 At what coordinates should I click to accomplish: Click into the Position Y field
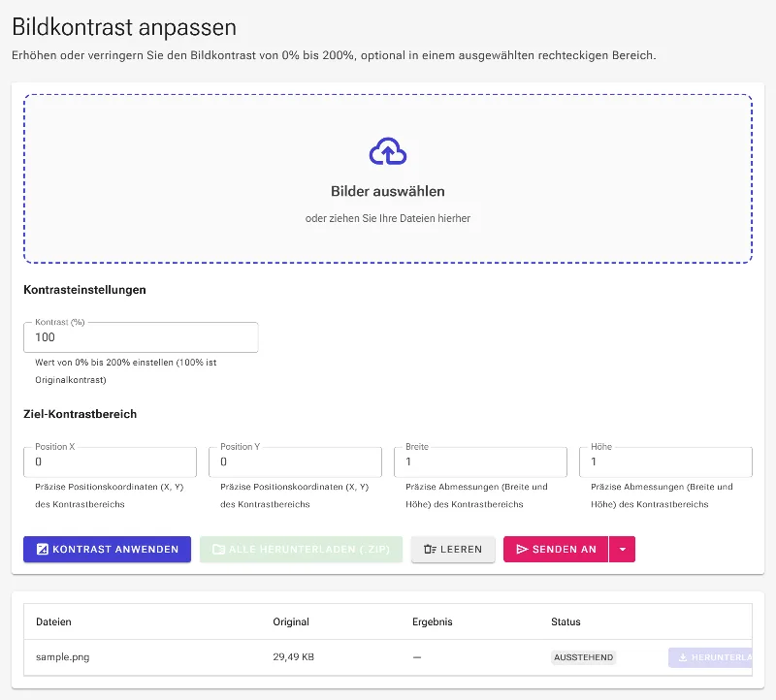pyautogui.click(x=295, y=461)
